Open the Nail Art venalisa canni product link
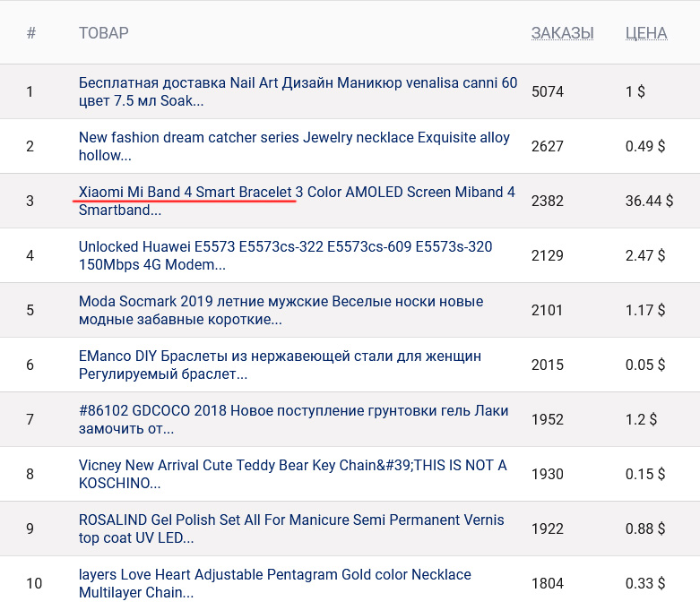The height and width of the screenshot is (610, 700). pyautogui.click(x=298, y=83)
